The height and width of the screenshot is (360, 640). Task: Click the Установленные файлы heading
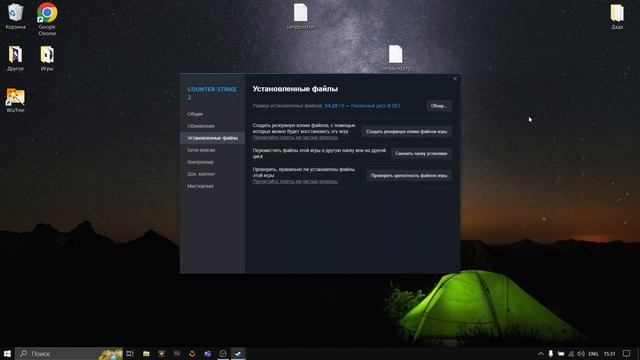click(x=295, y=89)
